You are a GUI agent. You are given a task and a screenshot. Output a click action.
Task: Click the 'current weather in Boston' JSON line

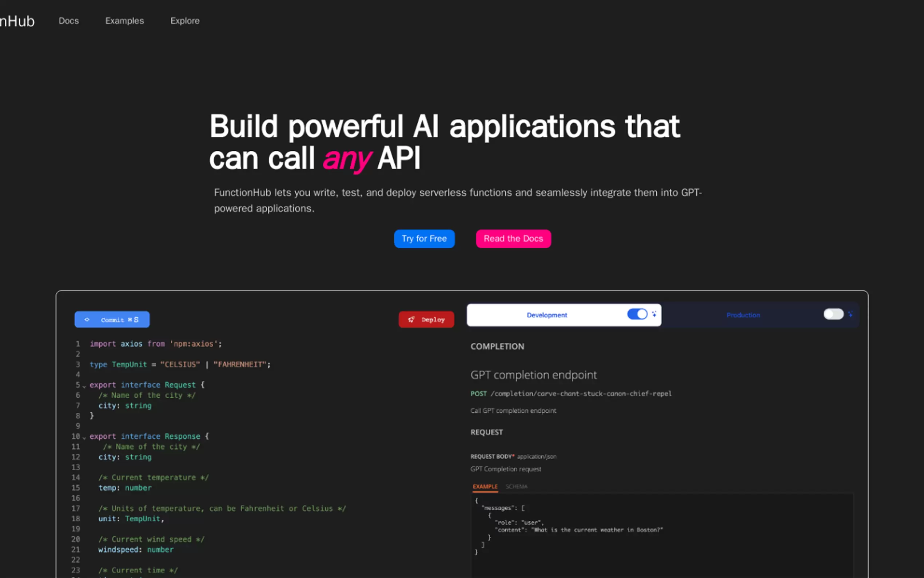coord(579,530)
